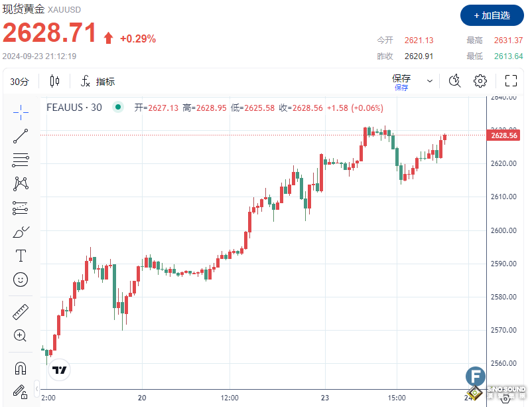Select the measure ruler tool
This screenshot has width=532, height=407.
coord(20,312)
